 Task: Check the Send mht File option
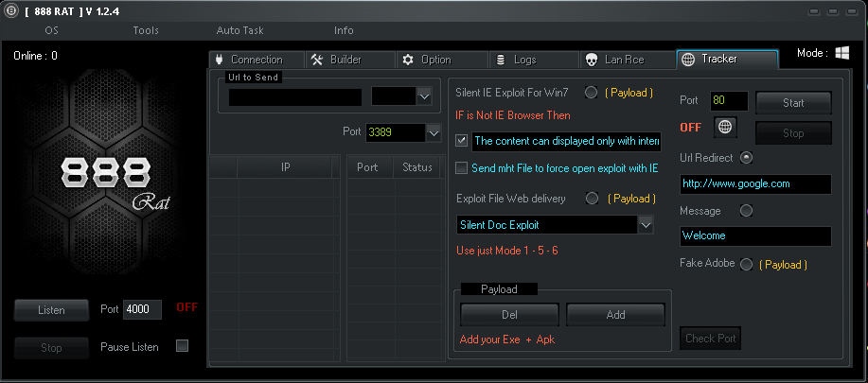tap(462, 168)
